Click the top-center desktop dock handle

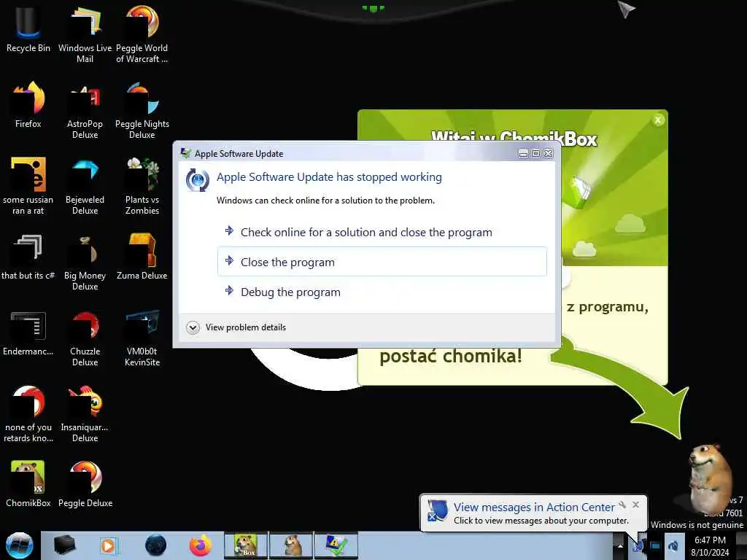coord(373,7)
